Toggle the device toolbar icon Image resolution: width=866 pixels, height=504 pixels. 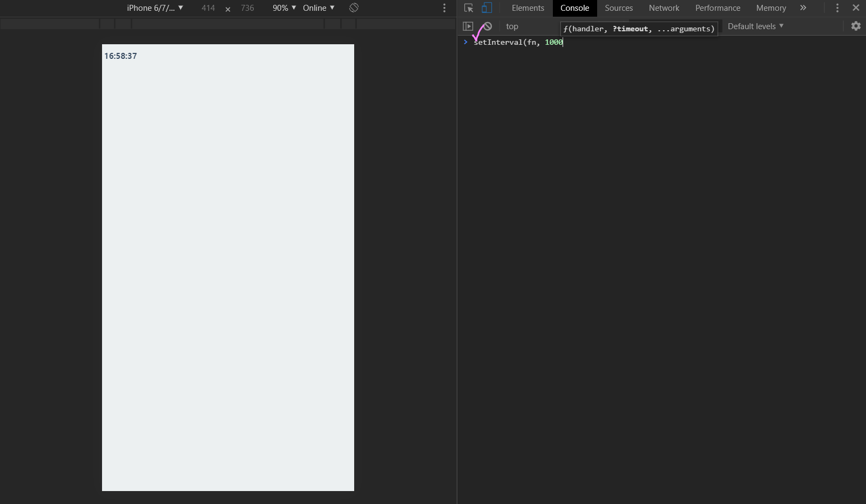pos(486,8)
